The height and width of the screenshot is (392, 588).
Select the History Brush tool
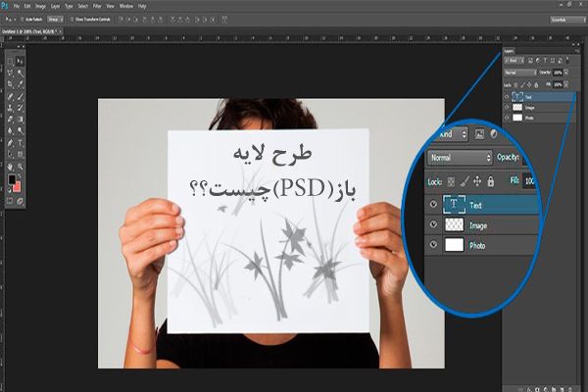(21, 108)
